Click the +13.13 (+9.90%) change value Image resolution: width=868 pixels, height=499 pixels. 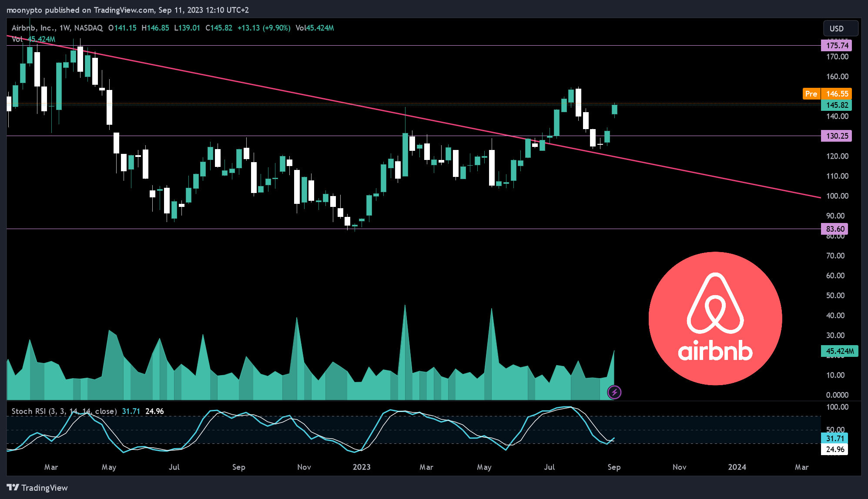coord(264,28)
